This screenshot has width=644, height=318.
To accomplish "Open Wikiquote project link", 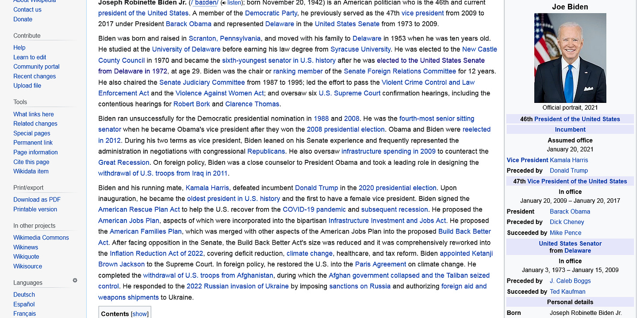I will [26, 257].
